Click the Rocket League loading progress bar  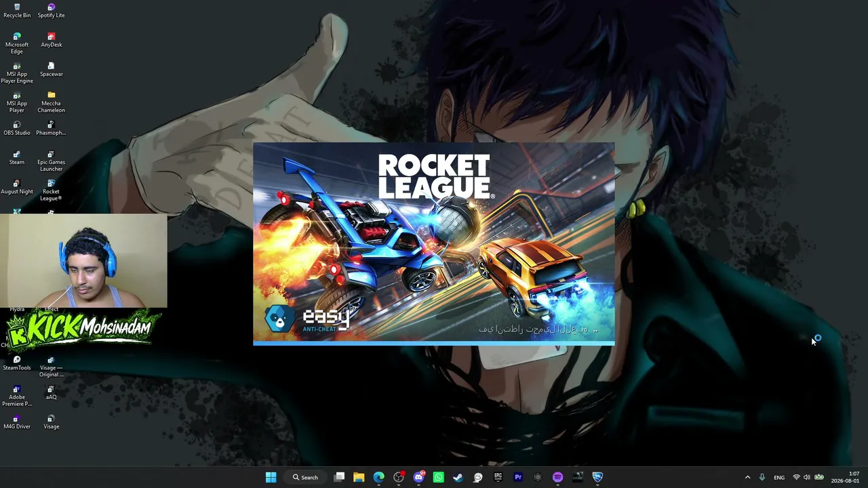coord(434,343)
